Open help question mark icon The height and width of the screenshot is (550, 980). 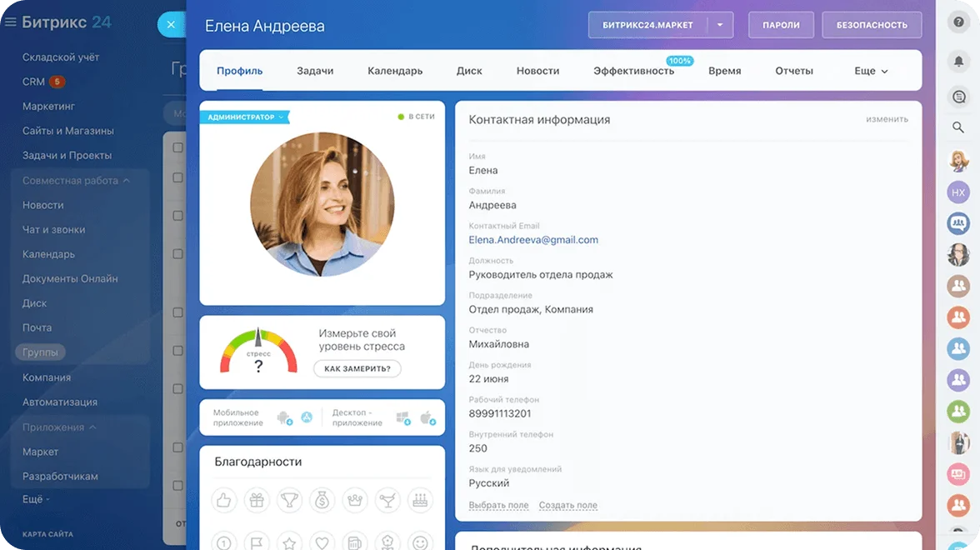(x=958, y=22)
